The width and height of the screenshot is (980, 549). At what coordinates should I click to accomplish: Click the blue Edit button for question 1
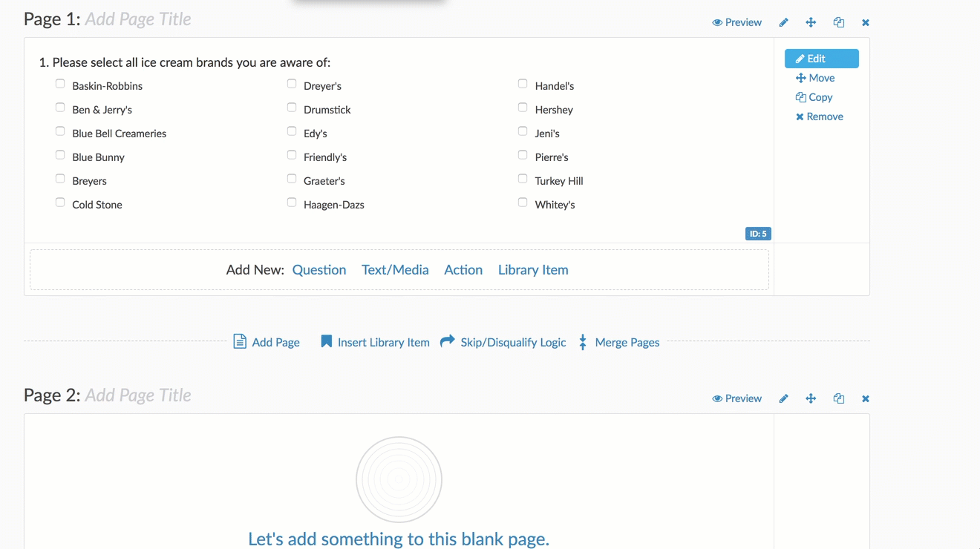pos(822,59)
